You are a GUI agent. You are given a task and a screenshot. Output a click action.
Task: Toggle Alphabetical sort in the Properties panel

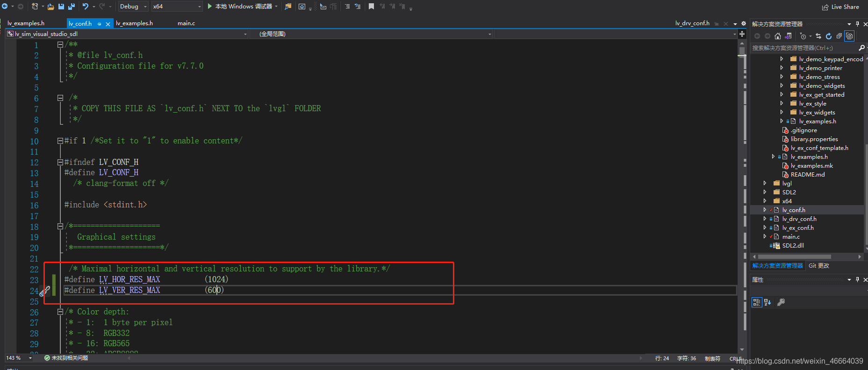click(x=768, y=302)
